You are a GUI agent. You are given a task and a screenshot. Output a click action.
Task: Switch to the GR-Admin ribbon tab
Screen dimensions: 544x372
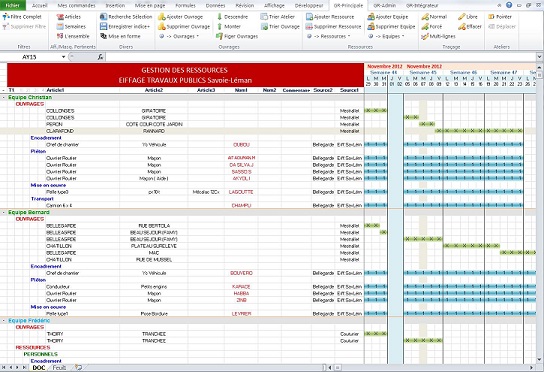coord(384,6)
